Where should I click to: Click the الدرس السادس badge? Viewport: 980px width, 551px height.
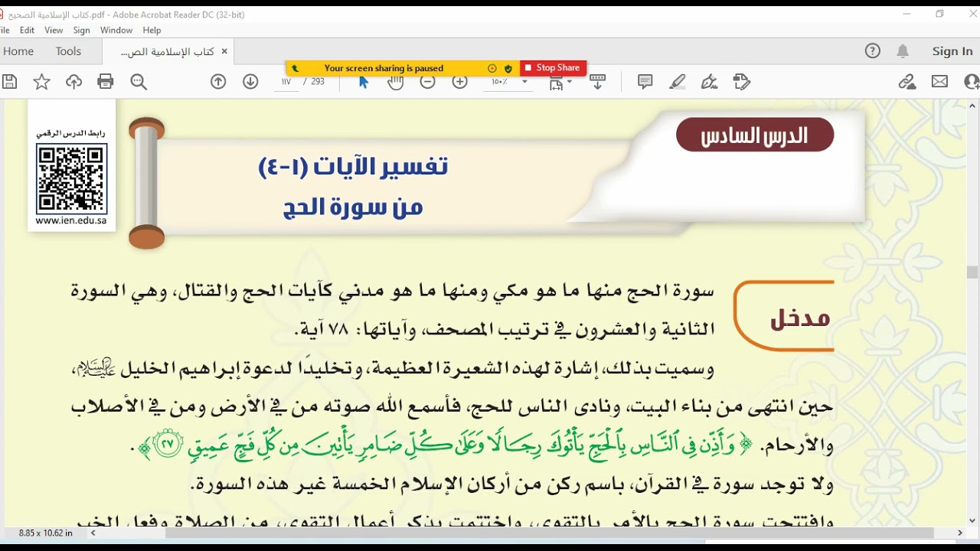tap(755, 135)
